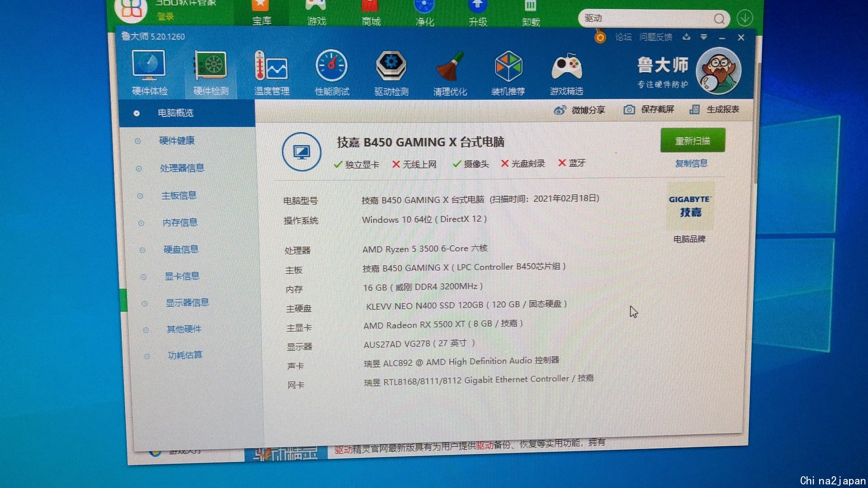Select 硬件健康 in the sidebar

click(177, 141)
